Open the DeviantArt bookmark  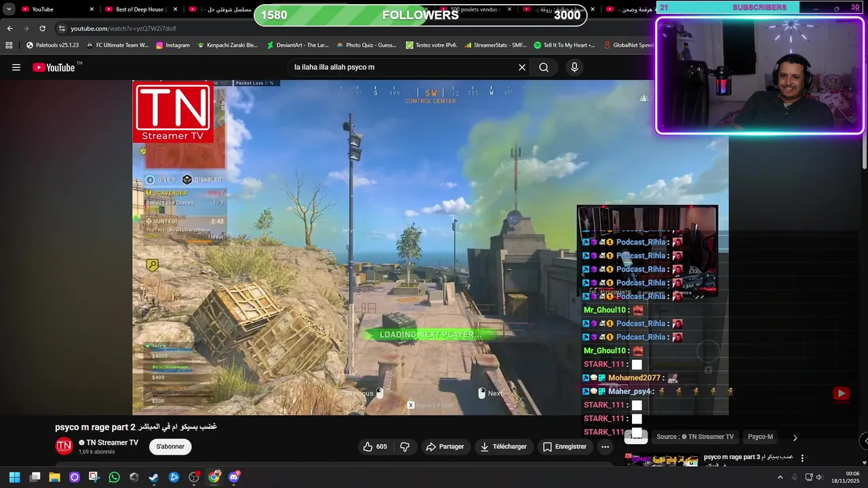298,45
